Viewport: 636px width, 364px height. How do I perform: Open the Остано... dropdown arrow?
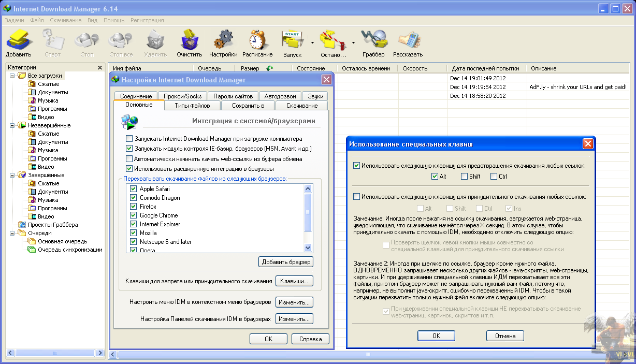(353, 42)
